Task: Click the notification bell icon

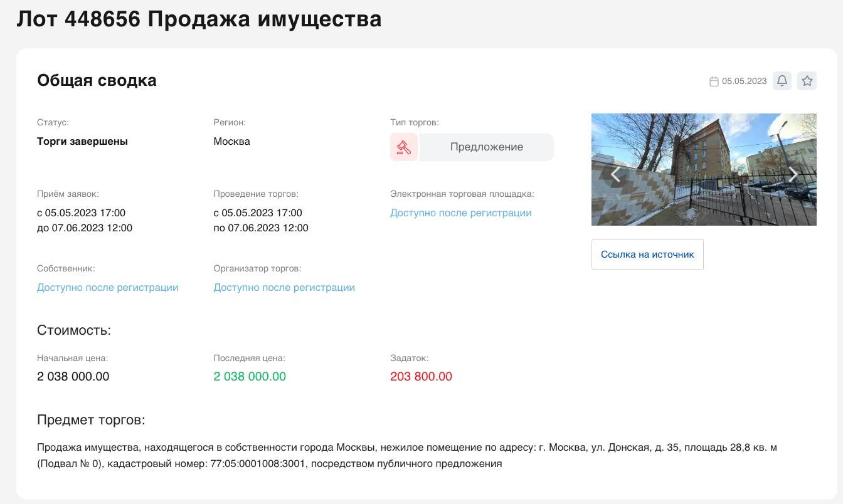Action: point(782,81)
